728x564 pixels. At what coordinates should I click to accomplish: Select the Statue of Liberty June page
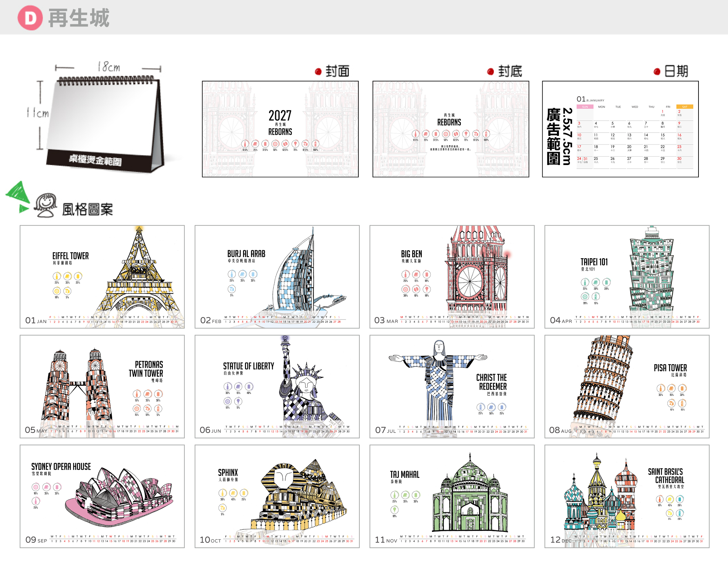[277, 386]
